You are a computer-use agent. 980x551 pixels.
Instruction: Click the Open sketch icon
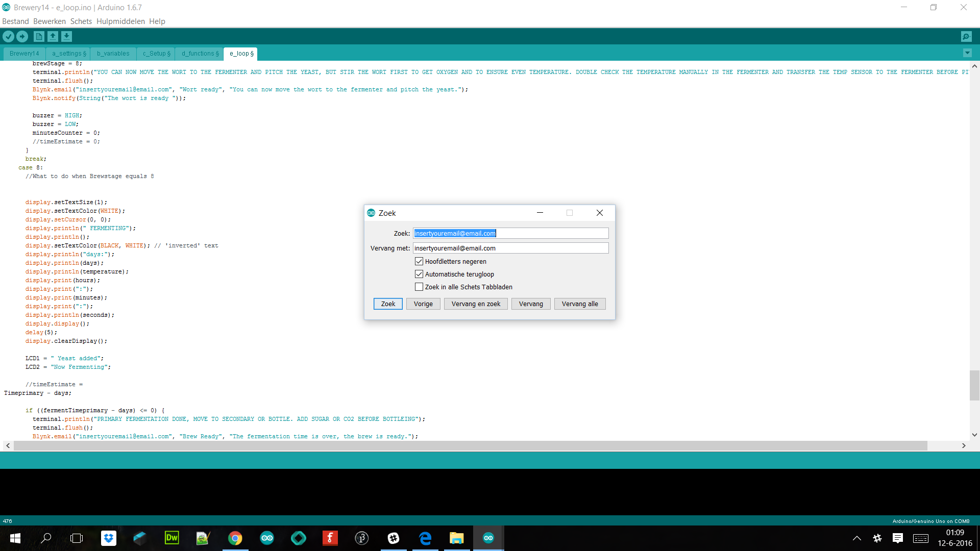click(53, 36)
